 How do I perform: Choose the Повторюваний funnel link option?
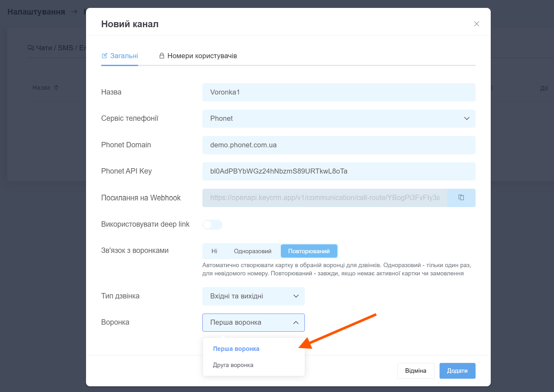click(309, 251)
